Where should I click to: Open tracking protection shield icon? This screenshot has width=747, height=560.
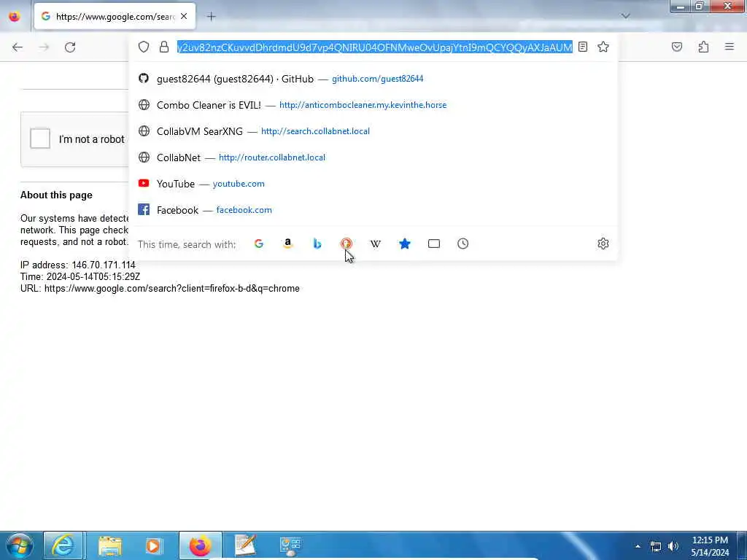pyautogui.click(x=144, y=47)
